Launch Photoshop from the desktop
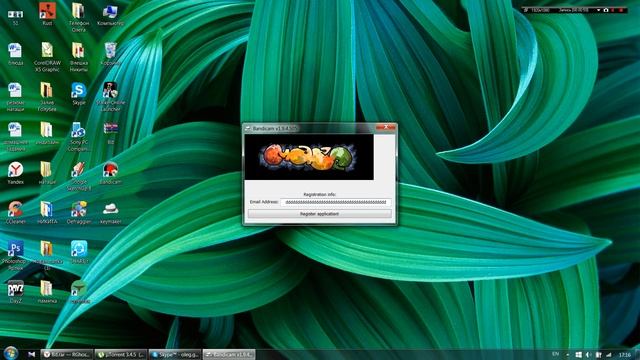 16,255
